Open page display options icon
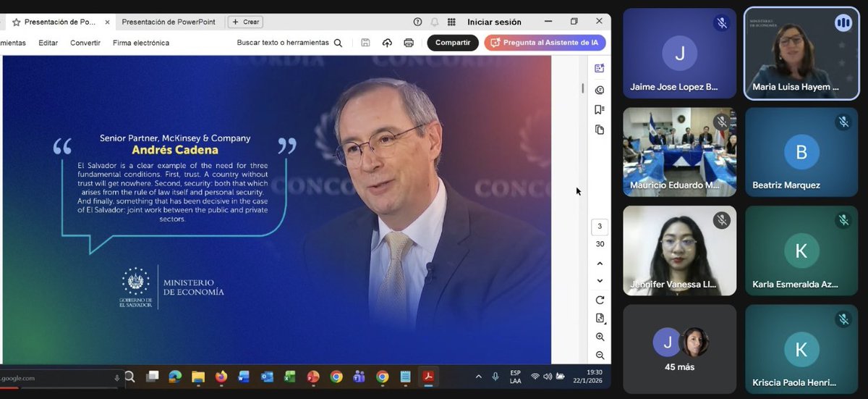The height and width of the screenshot is (399, 868). click(x=600, y=318)
